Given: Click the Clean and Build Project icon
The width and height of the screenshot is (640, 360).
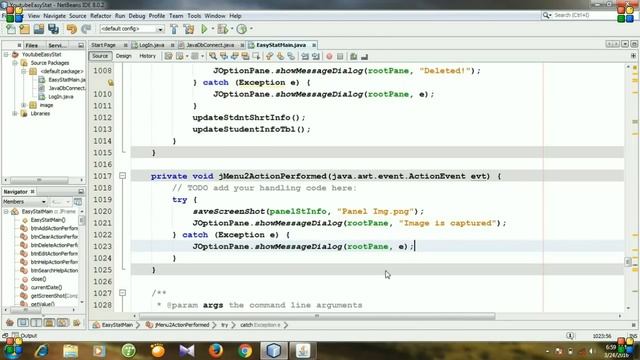Looking at the screenshot, I should (189, 29).
